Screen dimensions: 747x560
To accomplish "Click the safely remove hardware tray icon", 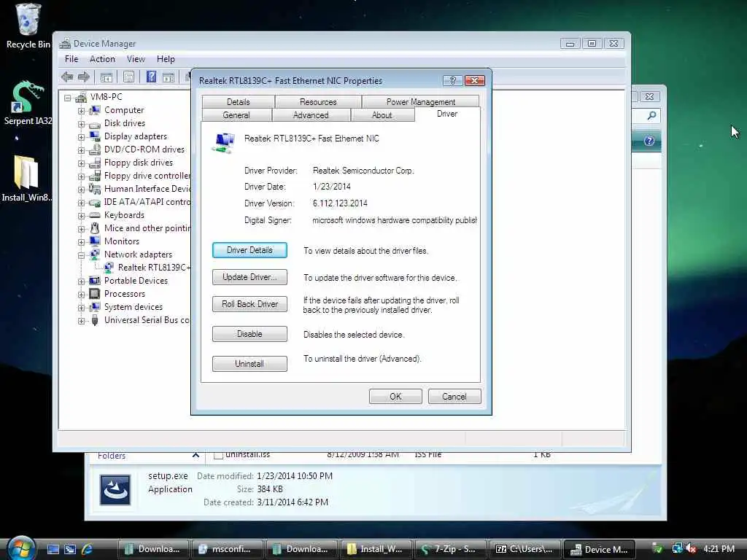I will click(x=658, y=548).
